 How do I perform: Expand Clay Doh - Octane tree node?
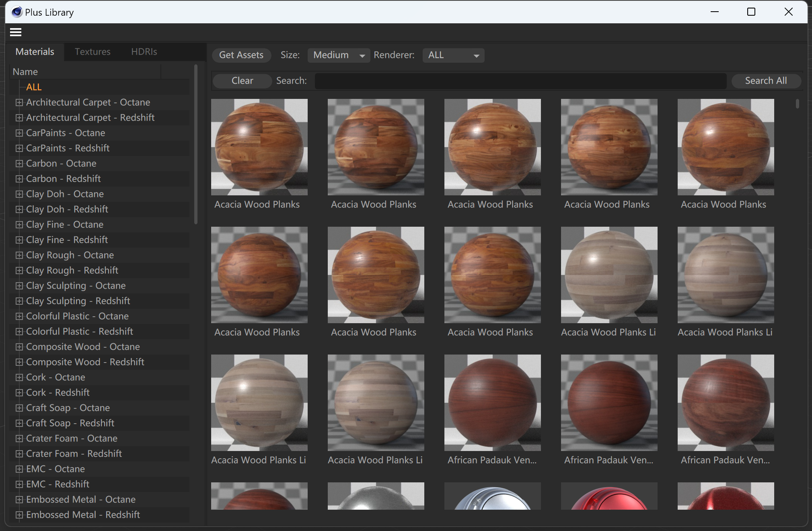click(x=19, y=194)
